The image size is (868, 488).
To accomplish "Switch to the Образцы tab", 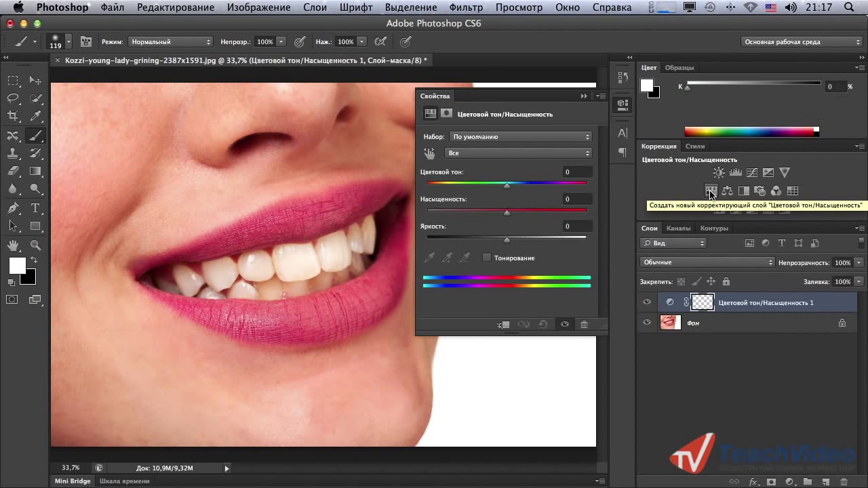I will 679,68.
